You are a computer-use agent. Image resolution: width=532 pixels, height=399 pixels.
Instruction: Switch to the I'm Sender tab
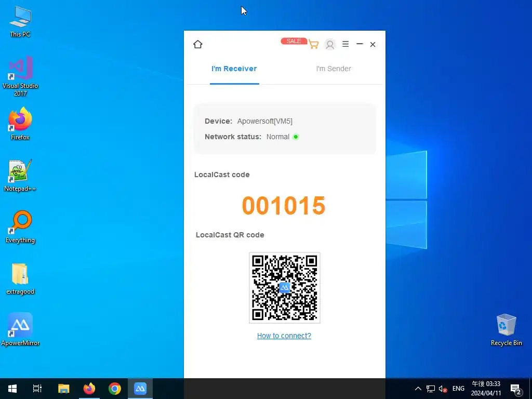tap(334, 69)
